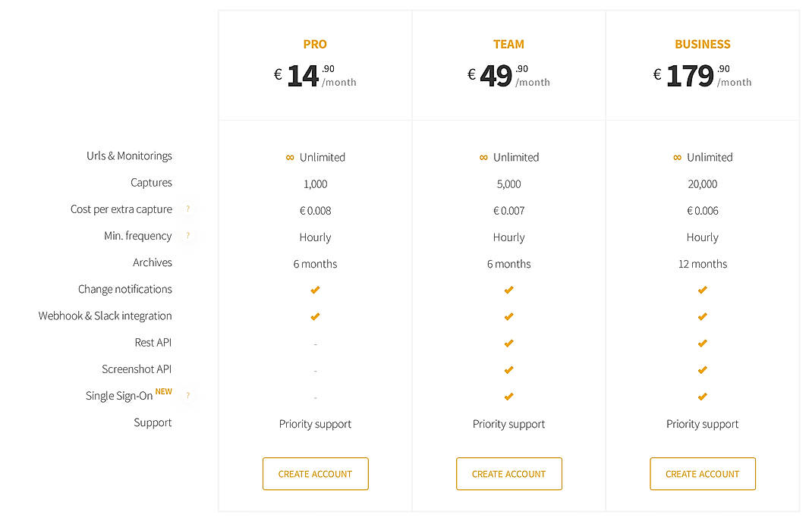812x521 pixels.
Task: Open the help icon beside Single Sign-On
Action: [x=187, y=395]
